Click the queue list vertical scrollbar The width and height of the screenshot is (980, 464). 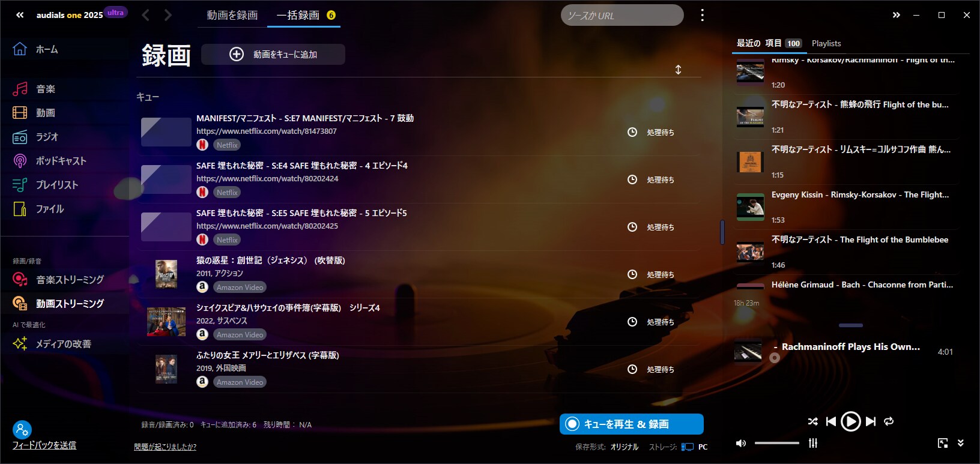(722, 232)
